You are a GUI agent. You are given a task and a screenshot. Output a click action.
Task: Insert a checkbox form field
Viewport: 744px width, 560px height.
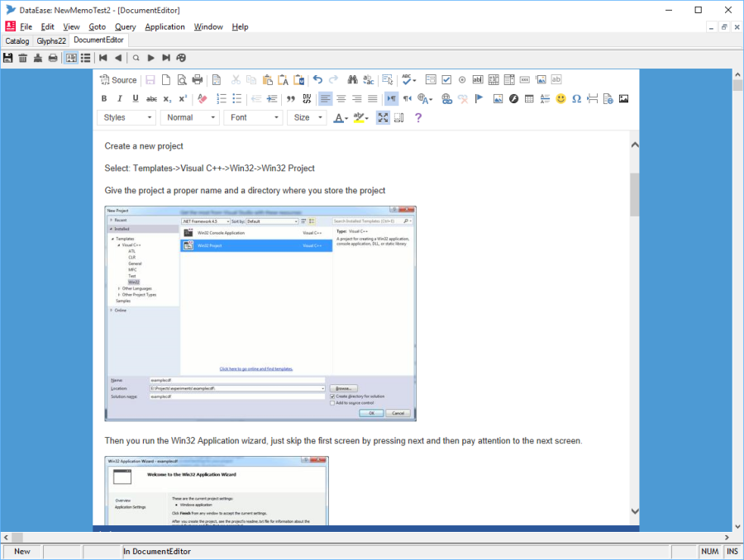(x=446, y=79)
